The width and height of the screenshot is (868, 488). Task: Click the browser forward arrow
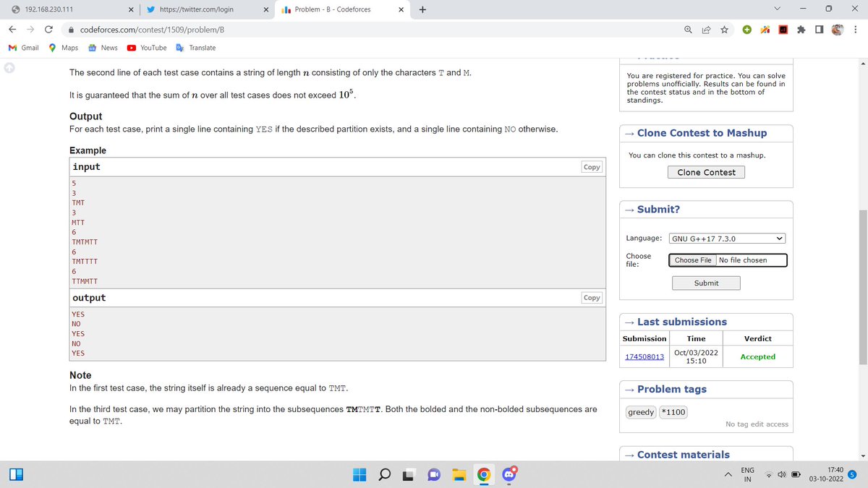[x=29, y=29]
